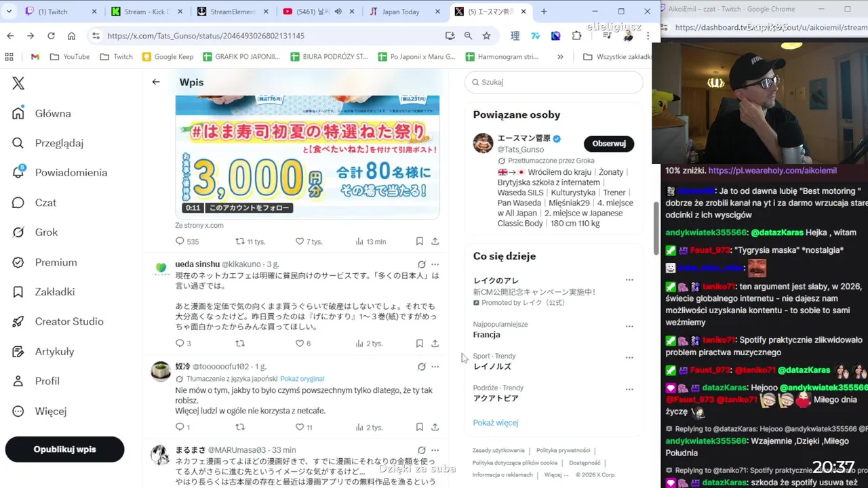Open the X logo home icon
Image resolution: width=868 pixels, height=488 pixels.
[18, 83]
